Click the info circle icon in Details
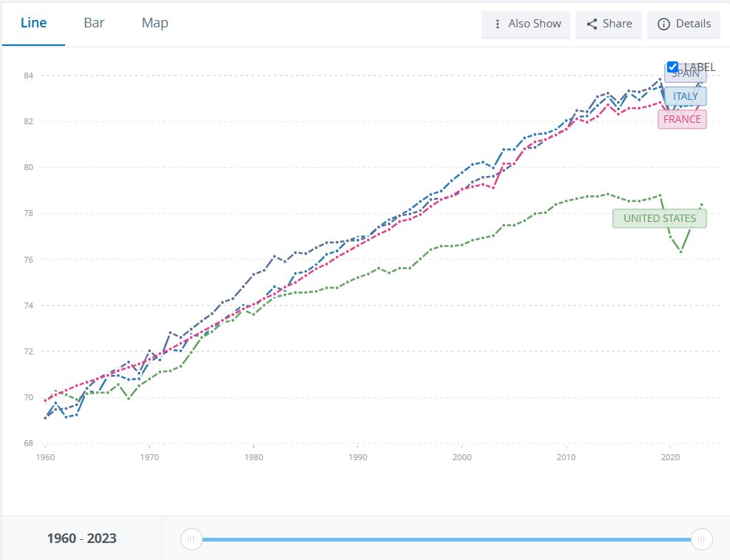 click(663, 24)
